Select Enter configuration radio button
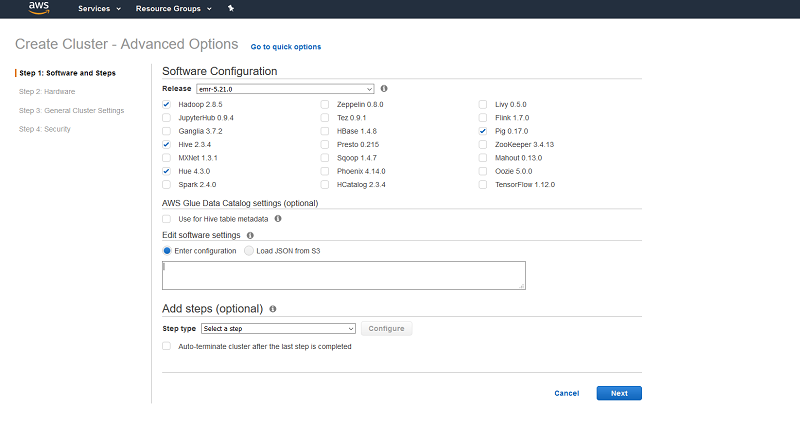Viewport: 800px width, 442px height. click(x=167, y=251)
